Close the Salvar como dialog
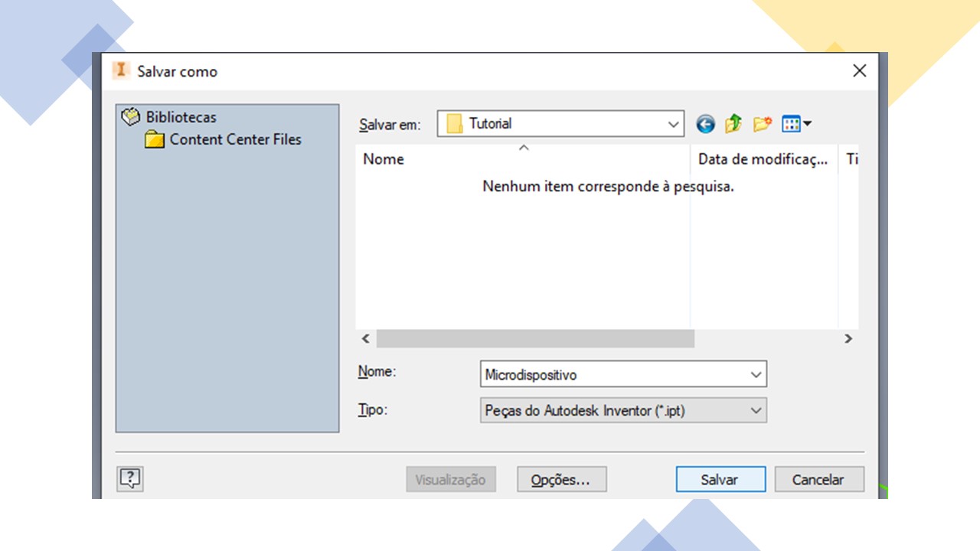Viewport: 980px width, 551px height. (860, 71)
